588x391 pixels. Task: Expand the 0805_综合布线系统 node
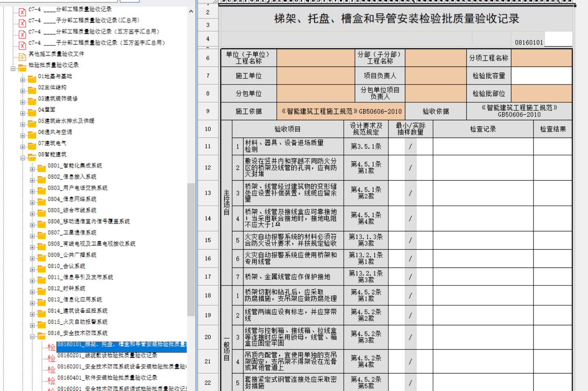point(32,214)
